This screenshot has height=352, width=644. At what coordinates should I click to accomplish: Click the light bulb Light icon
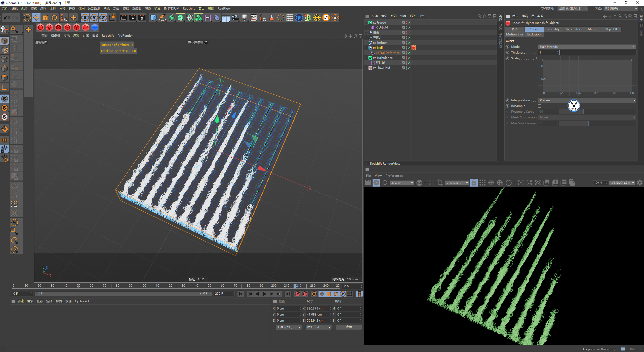[x=244, y=18]
